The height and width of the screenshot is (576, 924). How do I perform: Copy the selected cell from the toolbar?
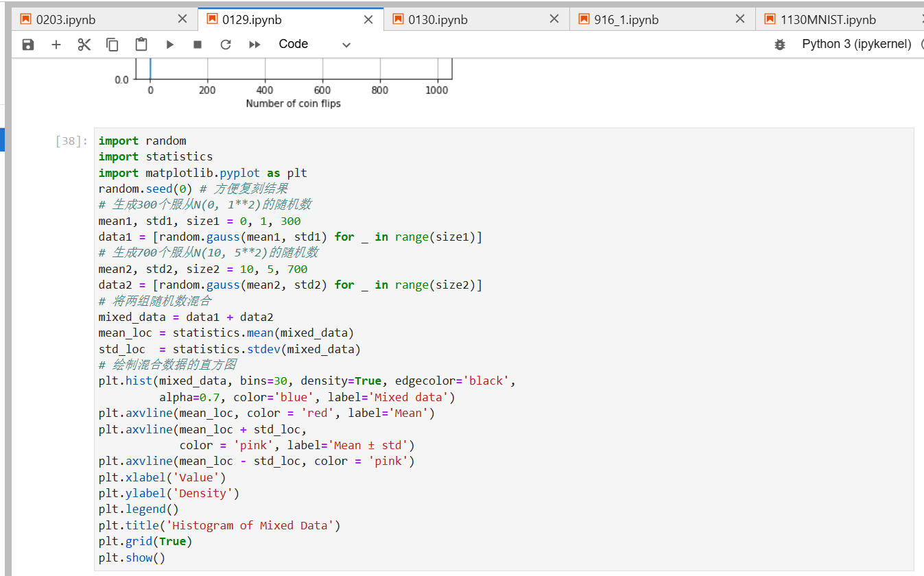(112, 45)
